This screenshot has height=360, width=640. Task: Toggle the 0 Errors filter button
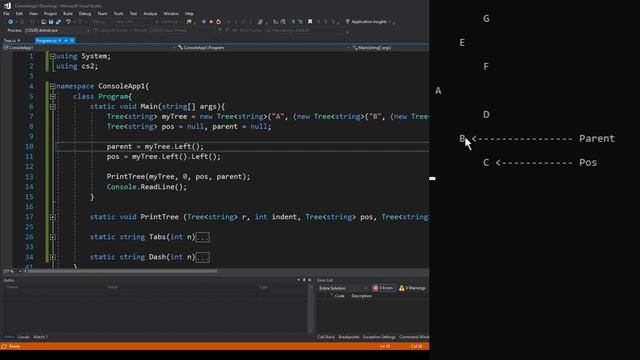click(x=383, y=288)
